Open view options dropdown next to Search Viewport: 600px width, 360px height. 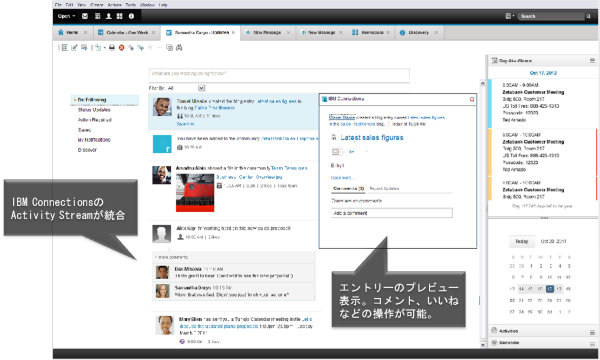[x=509, y=16]
